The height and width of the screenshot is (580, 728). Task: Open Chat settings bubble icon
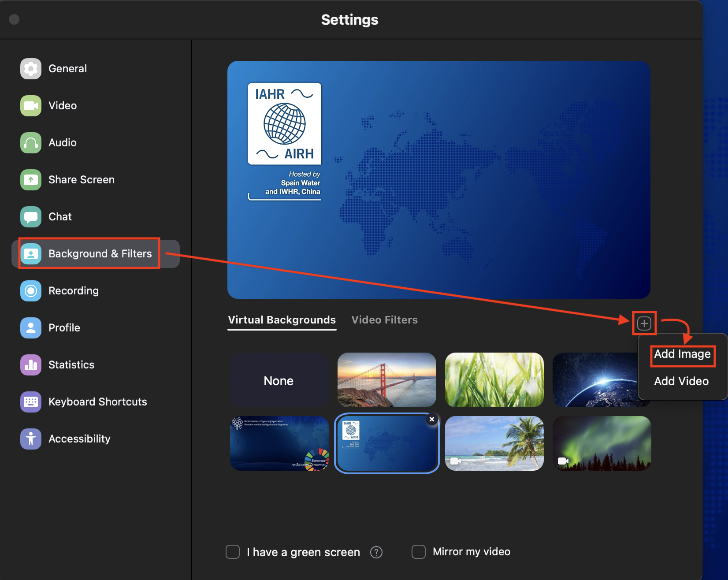tap(31, 217)
